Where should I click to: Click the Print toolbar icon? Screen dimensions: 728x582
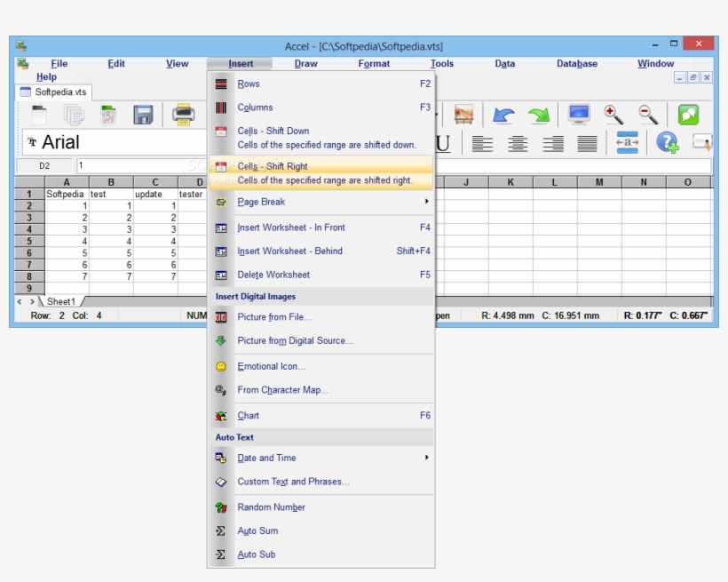pos(183,115)
